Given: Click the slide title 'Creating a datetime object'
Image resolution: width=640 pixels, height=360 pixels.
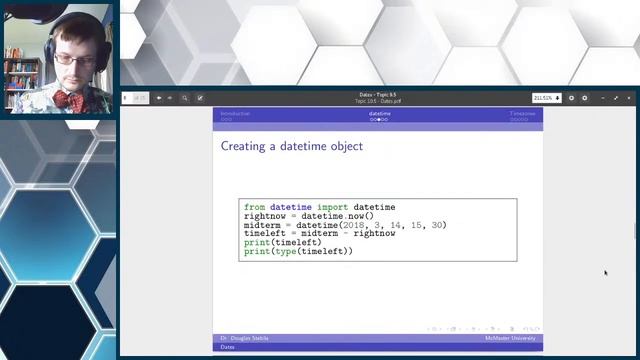Looking at the screenshot, I should pyautogui.click(x=291, y=146).
